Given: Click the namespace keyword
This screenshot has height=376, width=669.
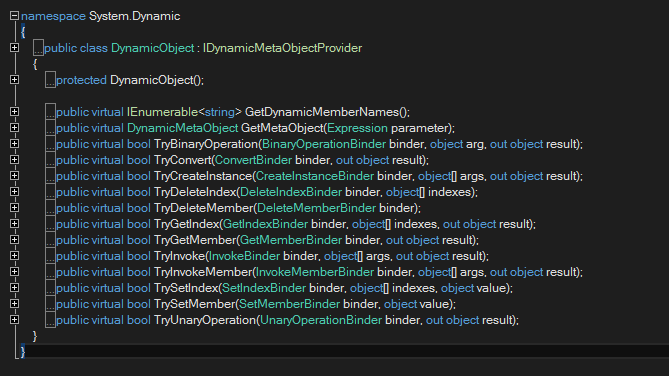Looking at the screenshot, I should (x=53, y=16).
